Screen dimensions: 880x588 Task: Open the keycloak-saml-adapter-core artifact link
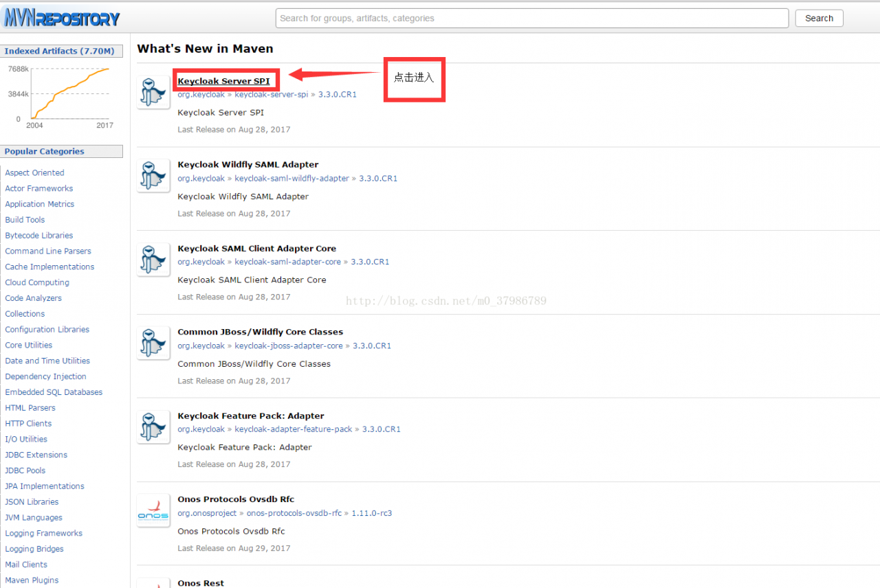(x=288, y=262)
